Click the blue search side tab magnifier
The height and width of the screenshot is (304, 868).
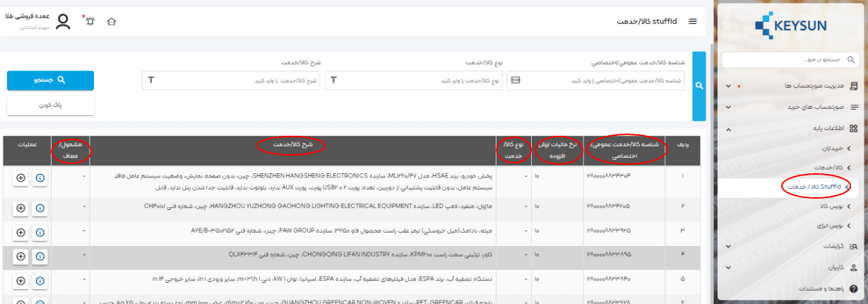click(699, 86)
